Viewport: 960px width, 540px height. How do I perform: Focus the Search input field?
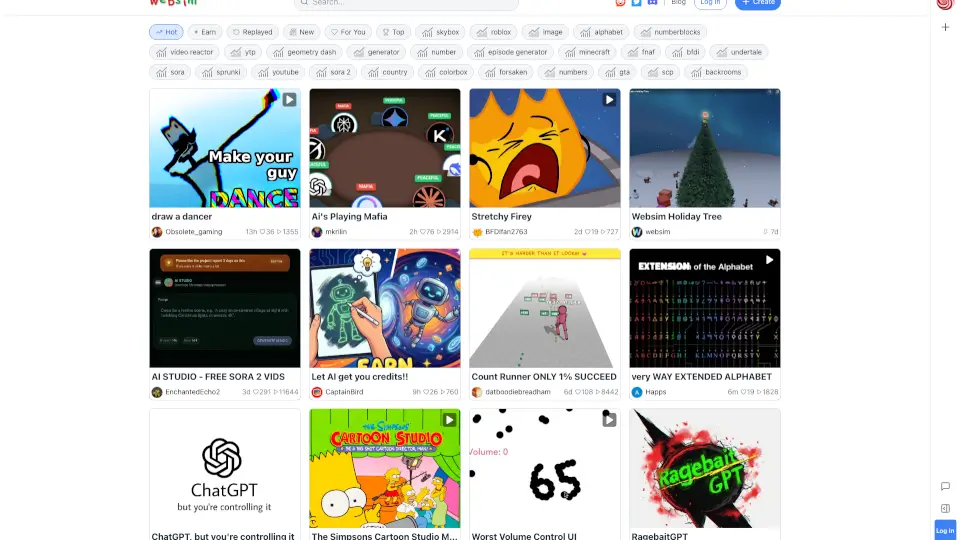pos(407,3)
